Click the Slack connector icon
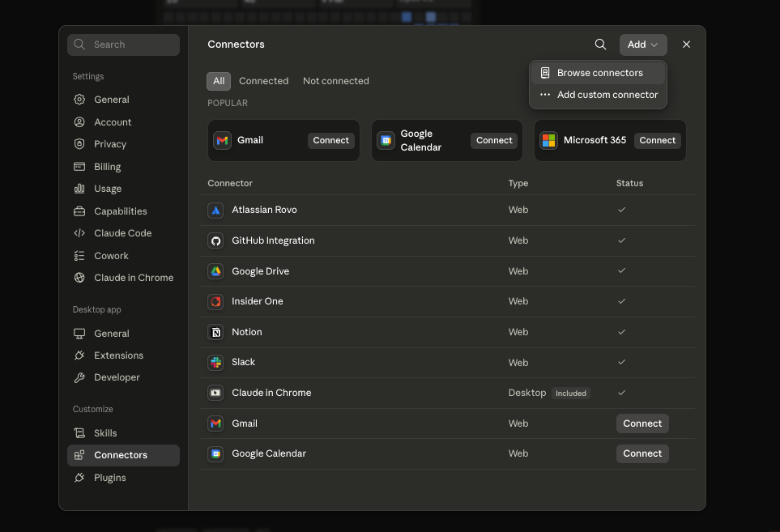780x532 pixels. click(x=215, y=363)
